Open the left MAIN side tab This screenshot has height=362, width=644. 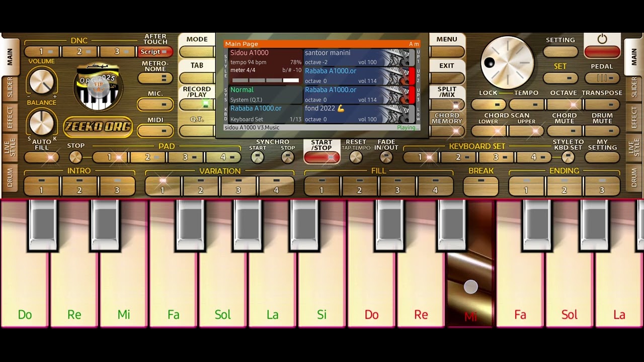(10, 56)
